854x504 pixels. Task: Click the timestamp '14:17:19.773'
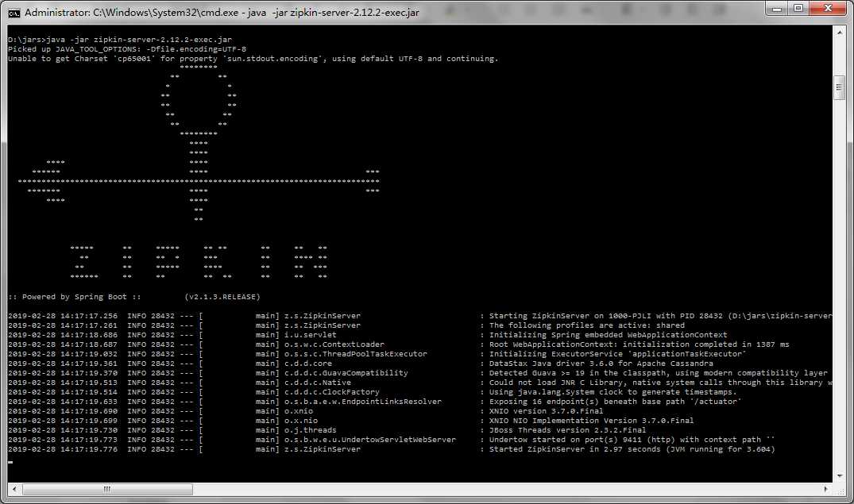pyautogui.click(x=89, y=440)
